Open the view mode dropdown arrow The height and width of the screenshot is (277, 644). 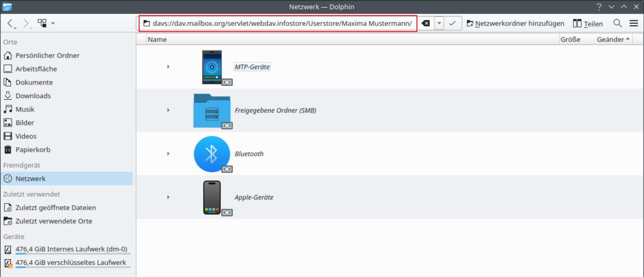[53, 23]
